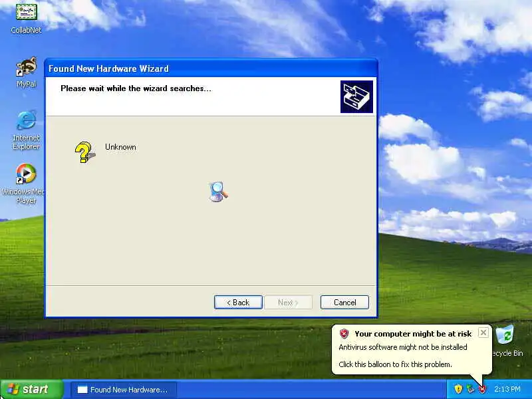The image size is (532, 399).
Task: Click the 'Unknown' device label
Action: [120, 147]
